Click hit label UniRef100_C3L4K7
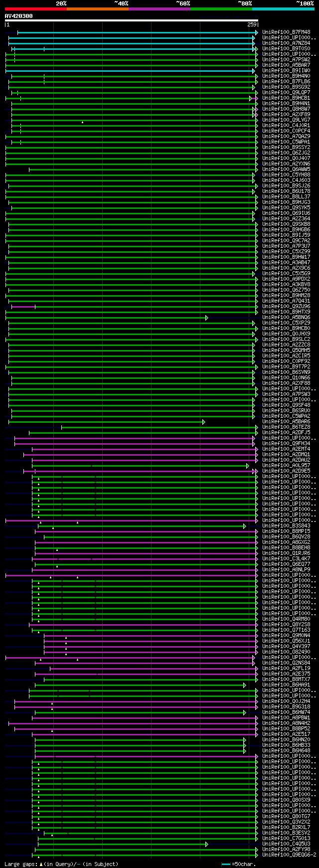This screenshot has height=868, width=319. pos(286,559)
